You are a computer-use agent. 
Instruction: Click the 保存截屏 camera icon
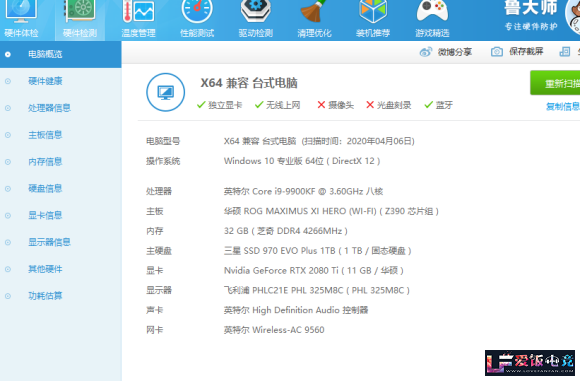pyautogui.click(x=497, y=52)
